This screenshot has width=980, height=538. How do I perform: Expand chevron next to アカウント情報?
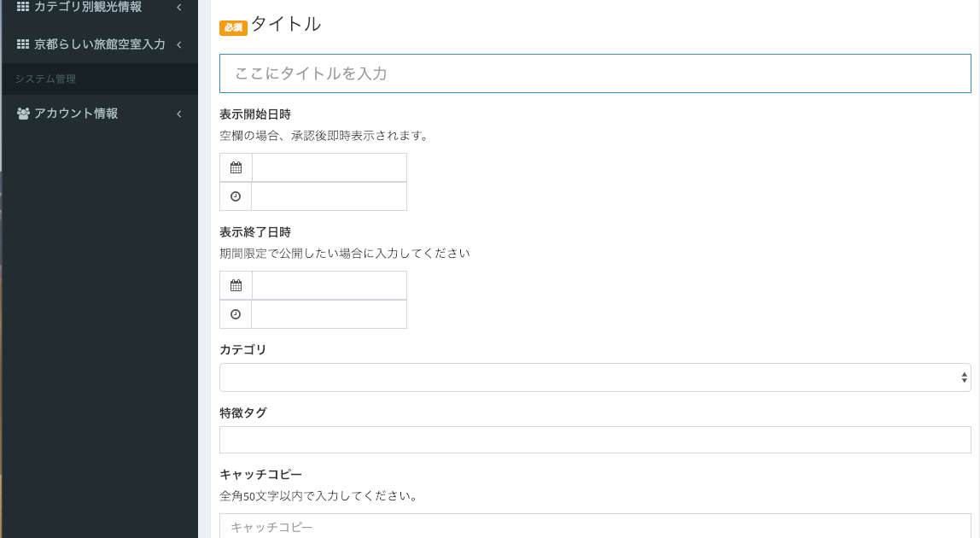tap(179, 114)
